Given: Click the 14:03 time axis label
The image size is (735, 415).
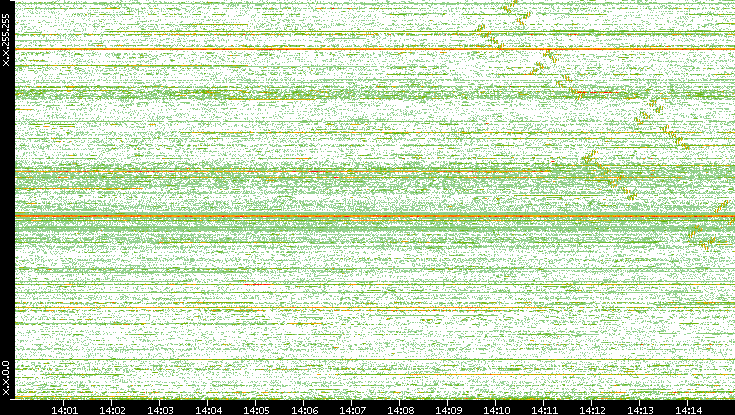Looking at the screenshot, I should click(160, 410).
